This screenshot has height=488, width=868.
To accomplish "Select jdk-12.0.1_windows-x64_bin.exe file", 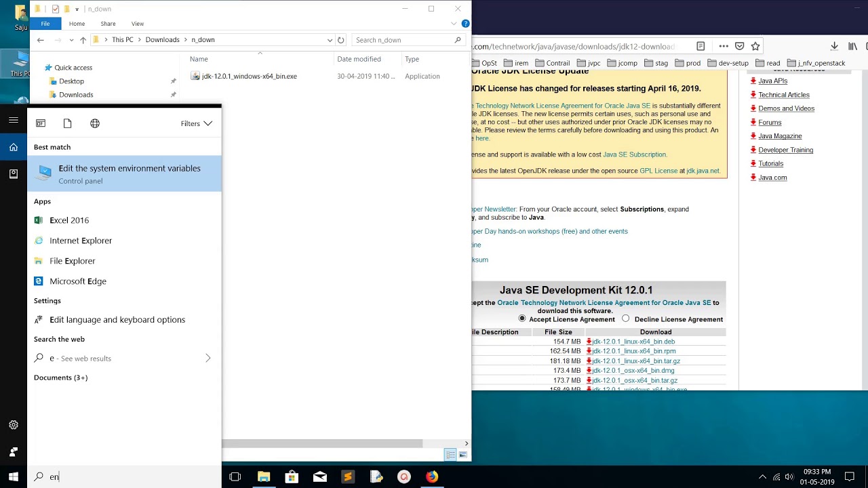I will 249,76.
